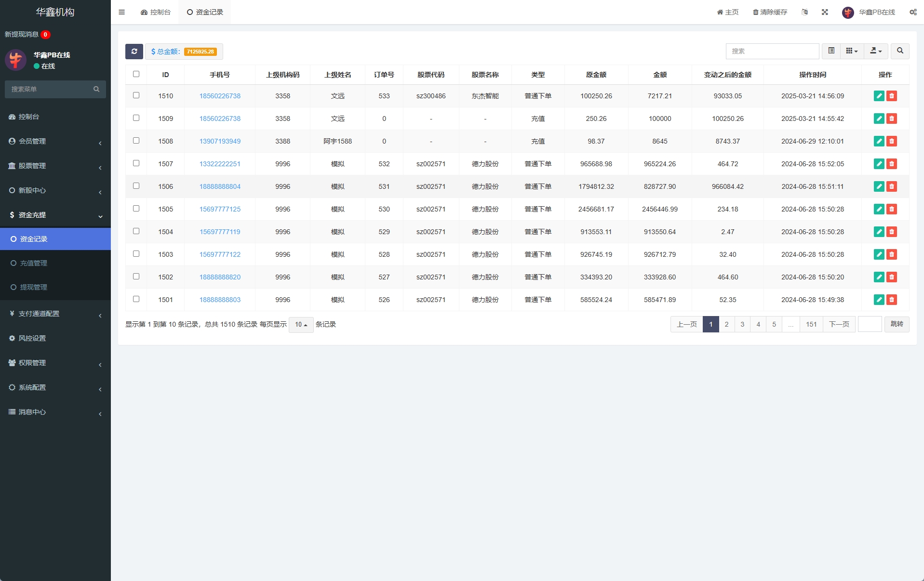Click the refresh table icon button

(134, 52)
